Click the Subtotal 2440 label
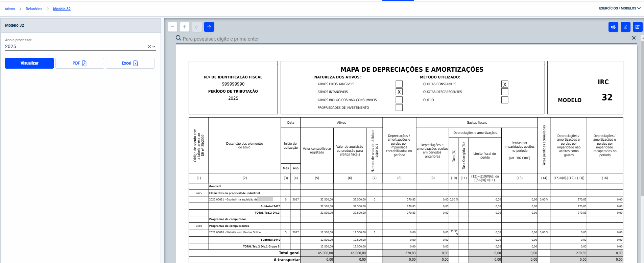The height and width of the screenshot is (263, 644). (x=270, y=240)
